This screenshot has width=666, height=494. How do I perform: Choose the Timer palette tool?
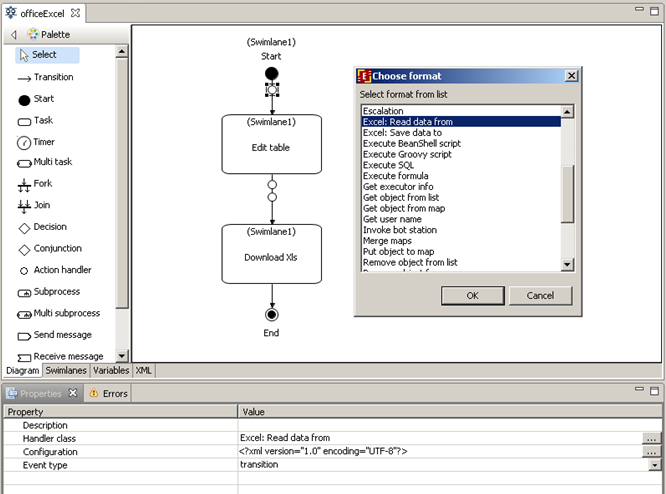click(43, 142)
